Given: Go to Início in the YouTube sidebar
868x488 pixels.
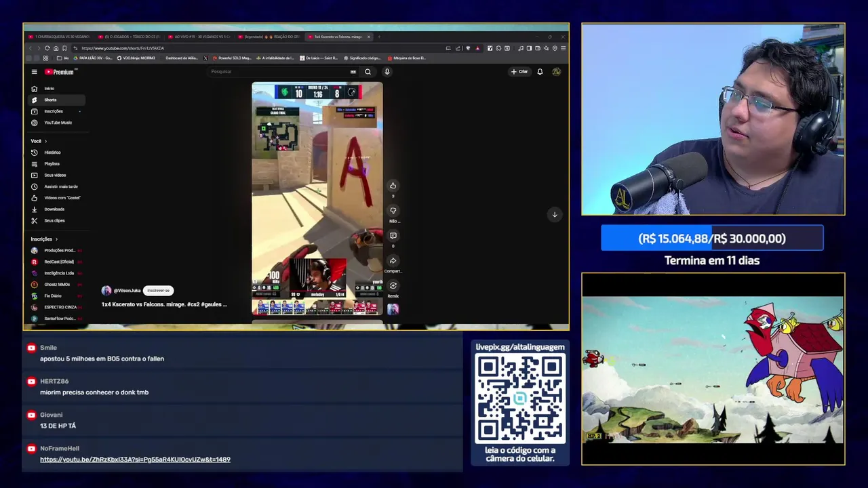Looking at the screenshot, I should pyautogui.click(x=57, y=89).
